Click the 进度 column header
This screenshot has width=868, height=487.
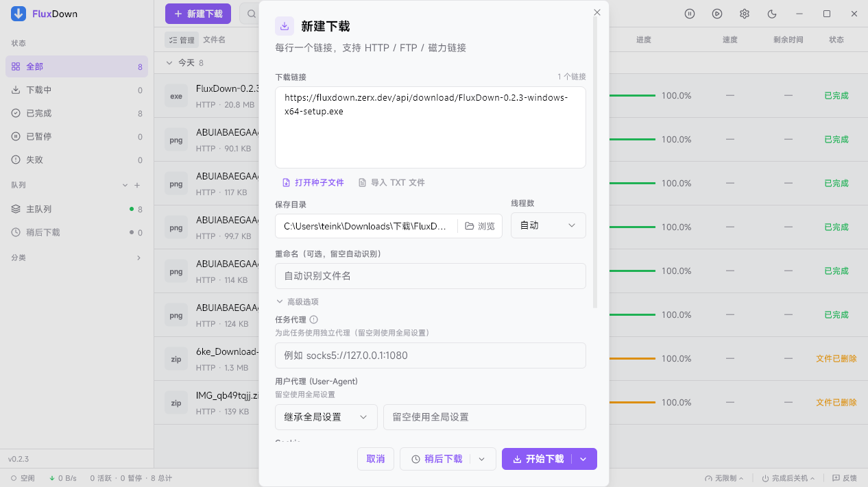click(x=643, y=40)
